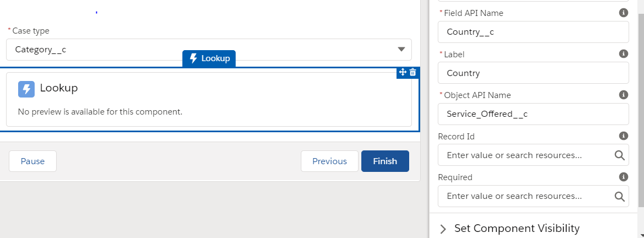
Task: Delete the Lookup component with trash icon
Action: pyautogui.click(x=413, y=72)
